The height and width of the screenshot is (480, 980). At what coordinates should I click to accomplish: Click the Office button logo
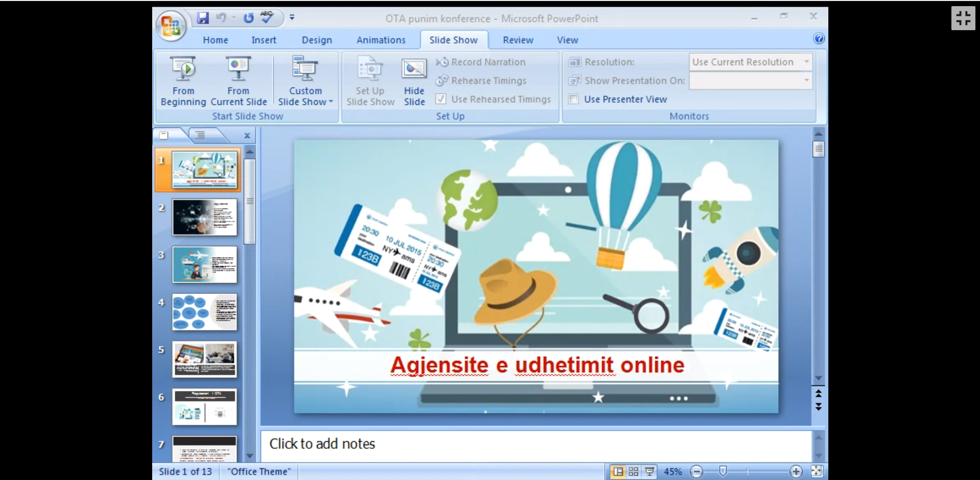171,26
